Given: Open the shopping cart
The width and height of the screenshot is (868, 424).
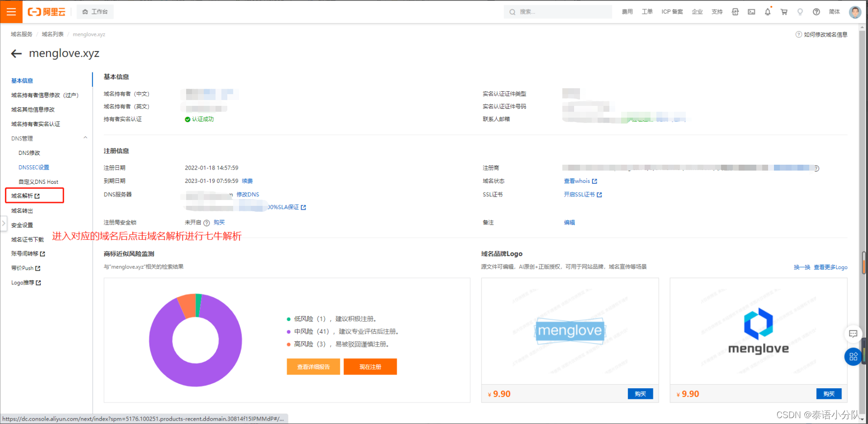Looking at the screenshot, I should [784, 12].
